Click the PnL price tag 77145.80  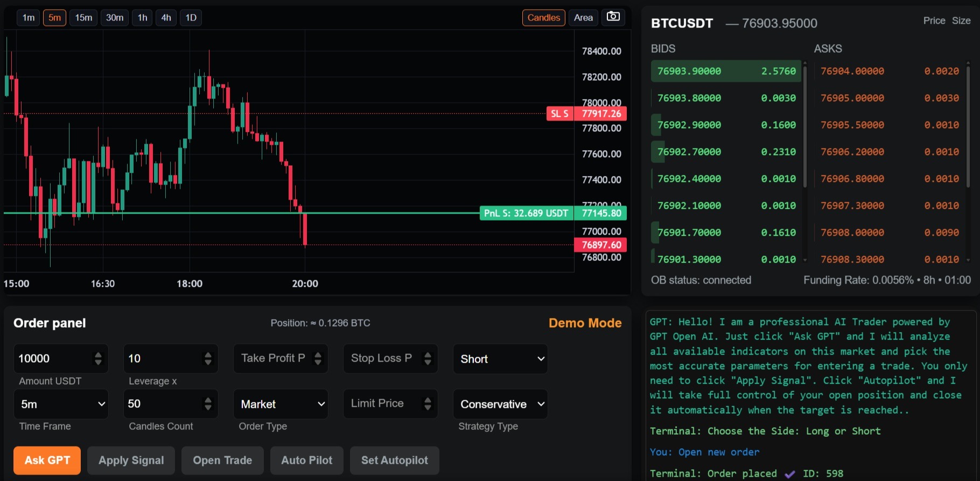[601, 213]
